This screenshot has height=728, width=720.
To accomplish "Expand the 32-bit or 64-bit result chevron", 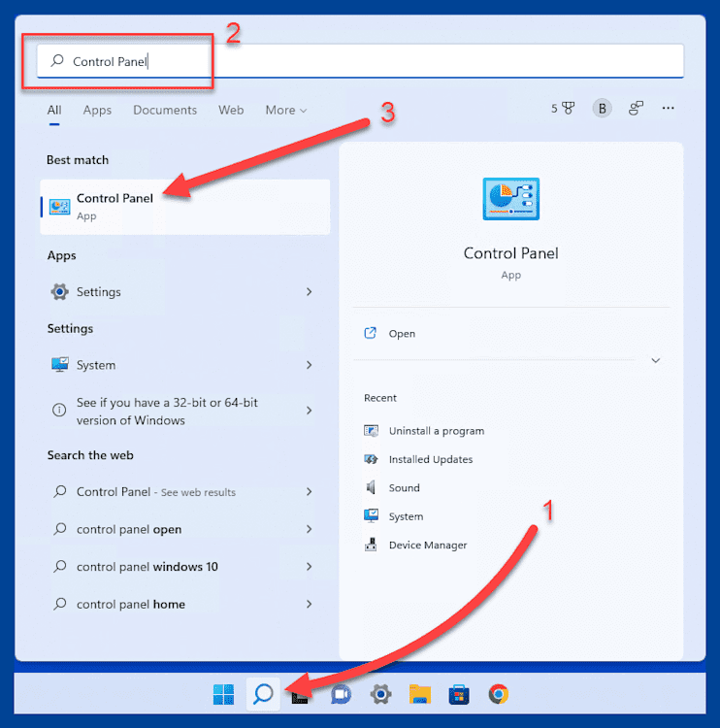I will click(x=310, y=411).
